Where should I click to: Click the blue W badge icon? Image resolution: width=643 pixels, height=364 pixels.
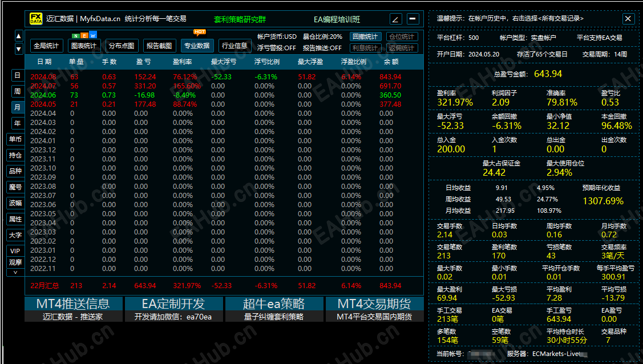(93, 35)
